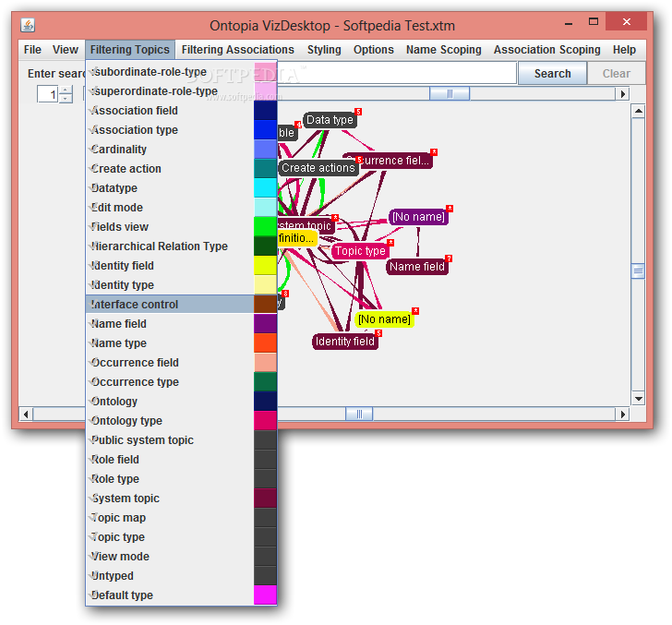Open the Help menu
Screen dimensions: 672x625
click(x=624, y=50)
